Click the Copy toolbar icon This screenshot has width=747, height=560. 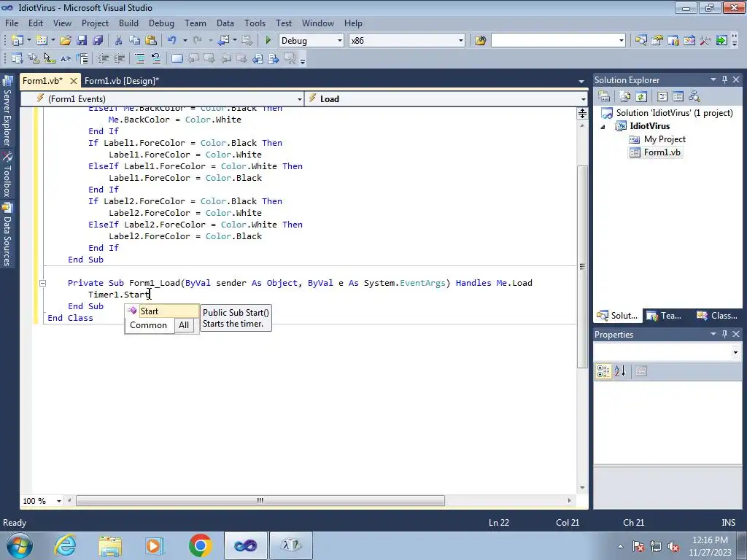pyautogui.click(x=135, y=41)
